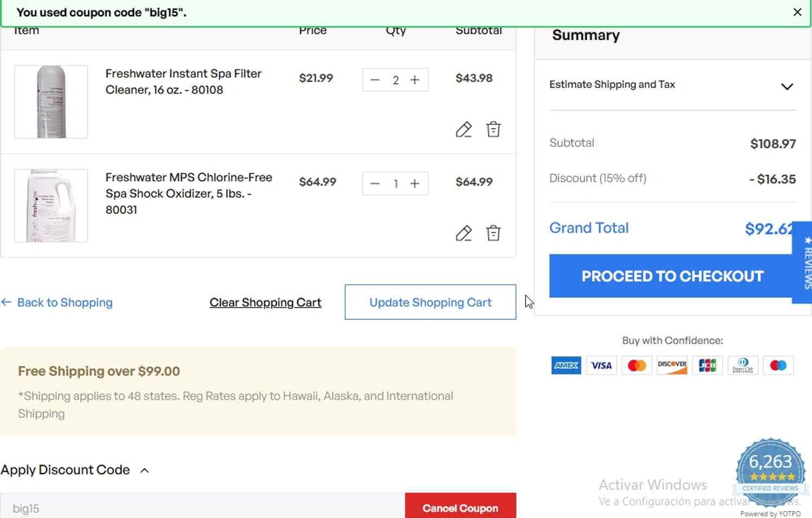
Task: Click the Maestro payment icon
Action: (778, 365)
